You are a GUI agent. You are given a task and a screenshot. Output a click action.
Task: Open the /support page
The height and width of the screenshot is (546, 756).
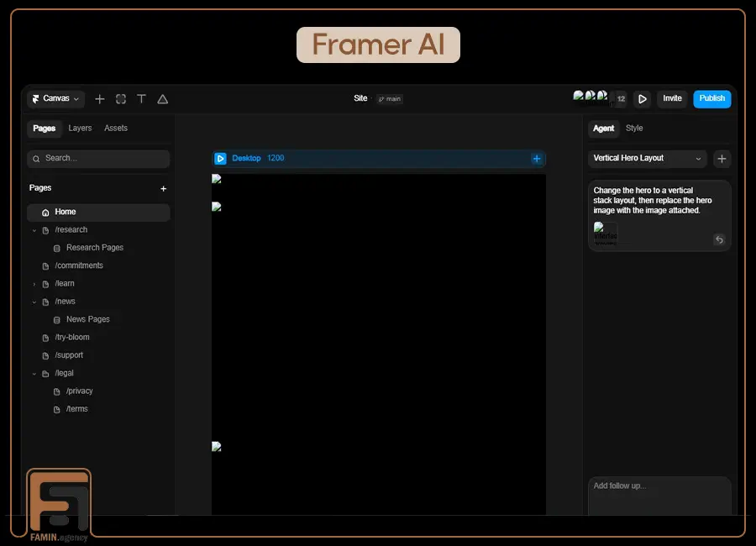pyautogui.click(x=69, y=355)
